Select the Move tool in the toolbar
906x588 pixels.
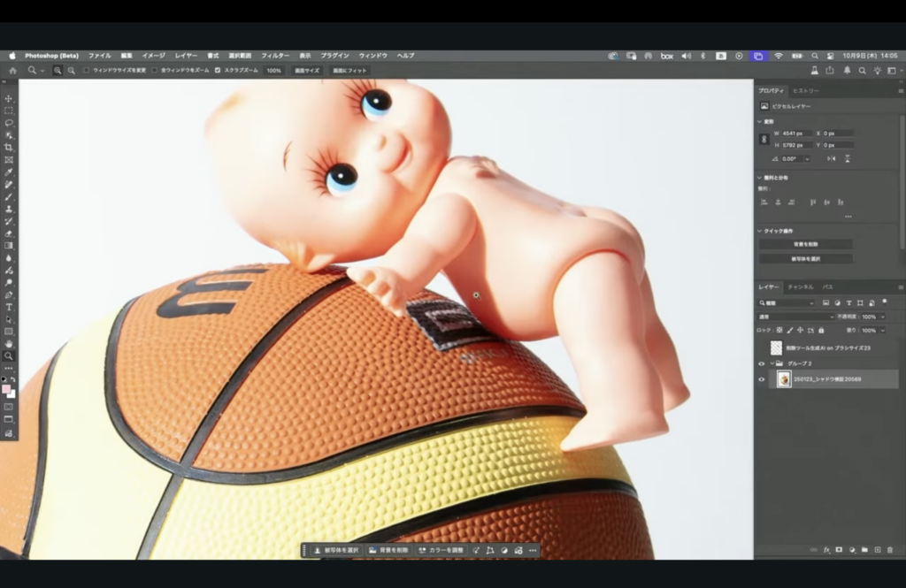click(x=9, y=98)
